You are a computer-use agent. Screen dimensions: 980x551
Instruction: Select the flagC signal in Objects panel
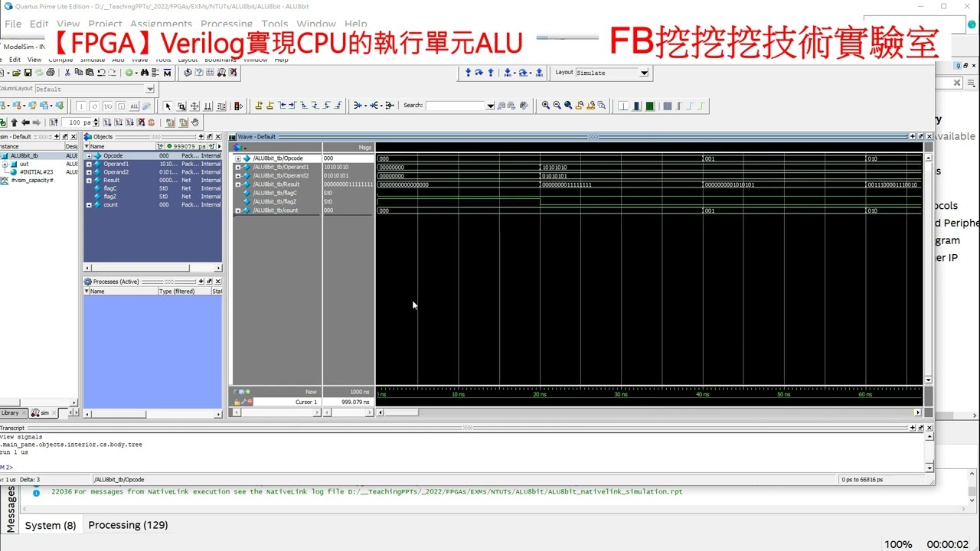tap(110, 188)
